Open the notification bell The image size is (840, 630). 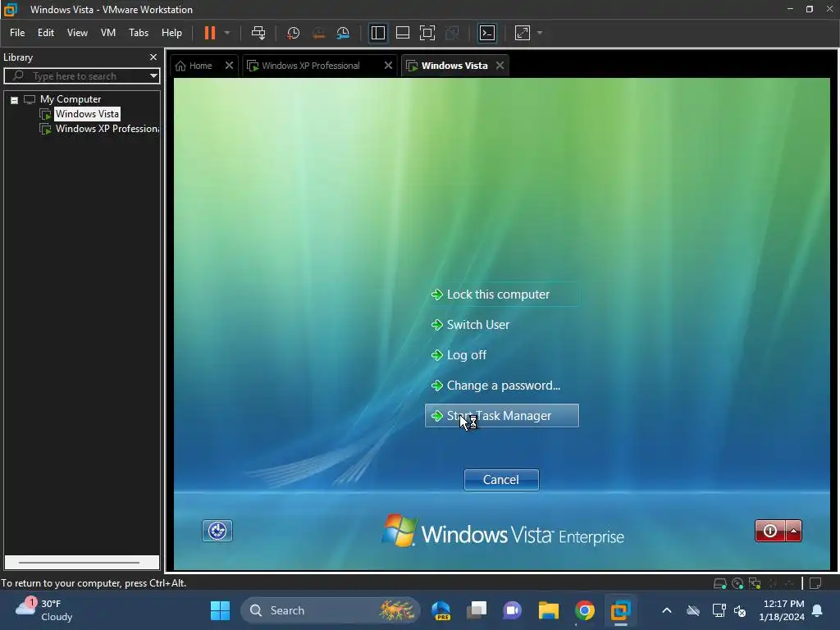click(x=818, y=610)
